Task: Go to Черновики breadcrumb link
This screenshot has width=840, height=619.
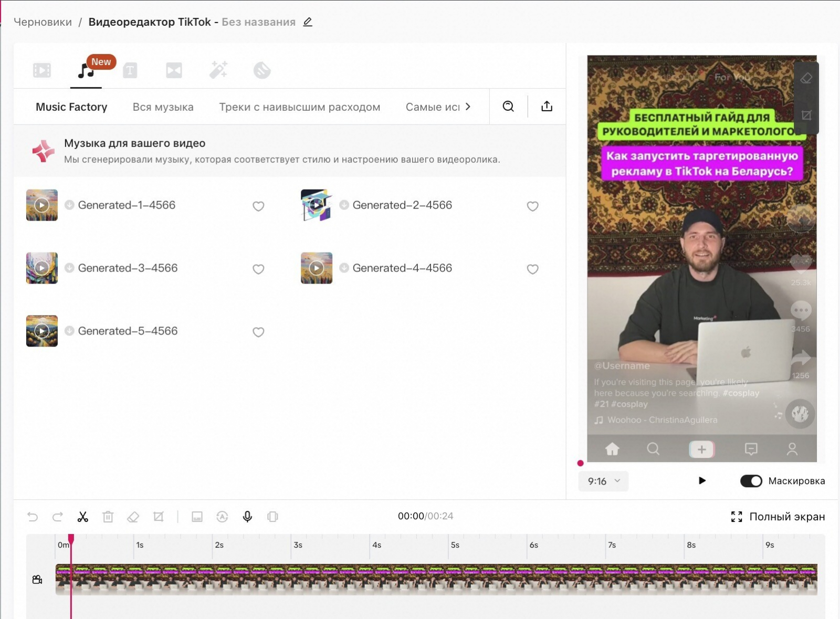Action: tap(43, 22)
